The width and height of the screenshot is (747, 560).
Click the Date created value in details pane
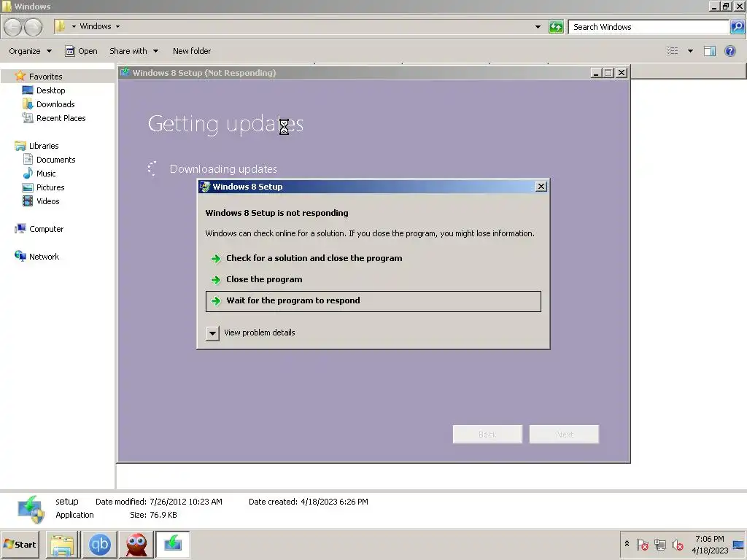tap(334, 502)
